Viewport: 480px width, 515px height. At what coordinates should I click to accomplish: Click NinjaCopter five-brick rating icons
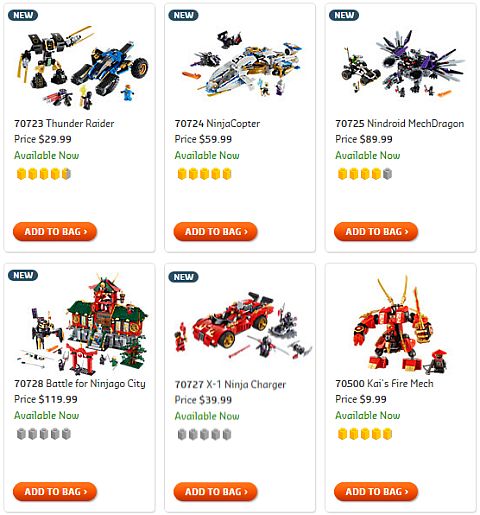204,174
